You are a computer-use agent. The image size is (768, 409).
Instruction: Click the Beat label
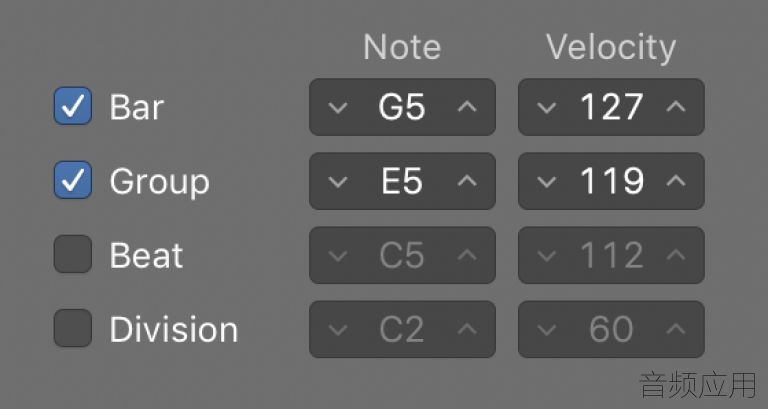[x=146, y=255]
